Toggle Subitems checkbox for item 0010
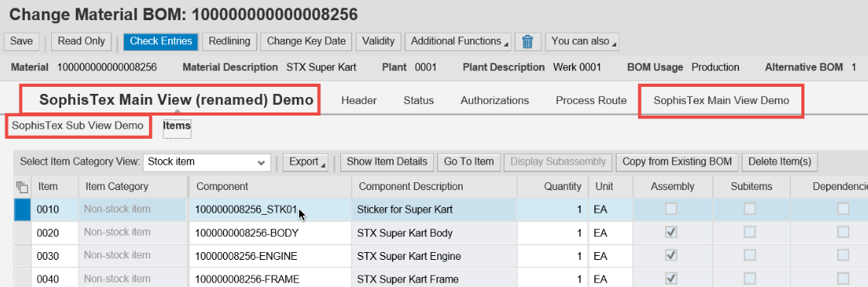868x287 pixels. click(749, 209)
